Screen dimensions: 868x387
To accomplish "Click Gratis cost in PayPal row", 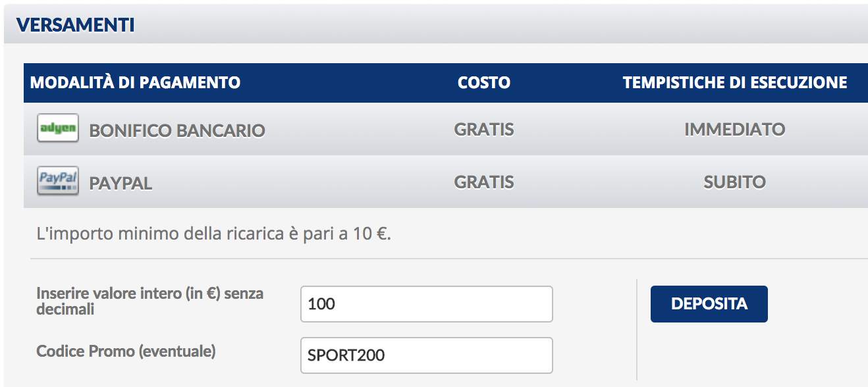I will tap(484, 182).
